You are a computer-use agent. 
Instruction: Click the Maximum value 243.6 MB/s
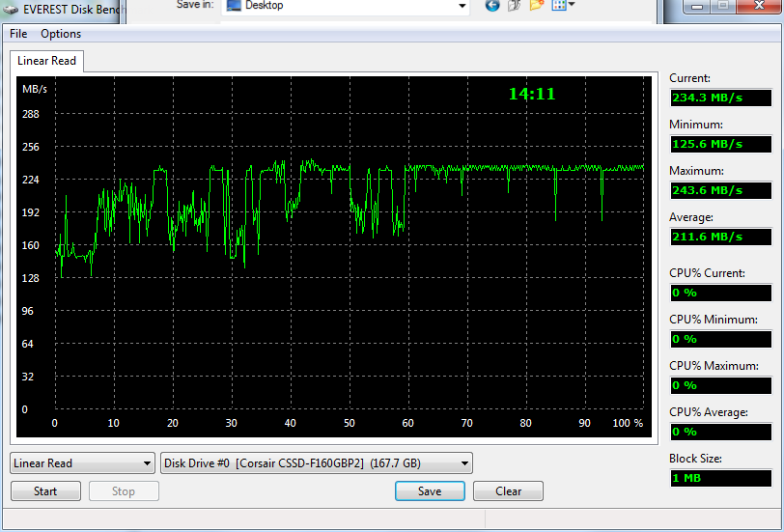721,190
